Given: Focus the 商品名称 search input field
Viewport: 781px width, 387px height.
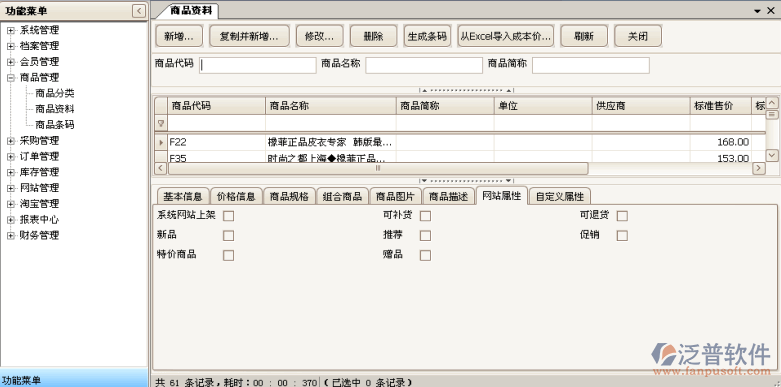Looking at the screenshot, I should click(x=424, y=65).
